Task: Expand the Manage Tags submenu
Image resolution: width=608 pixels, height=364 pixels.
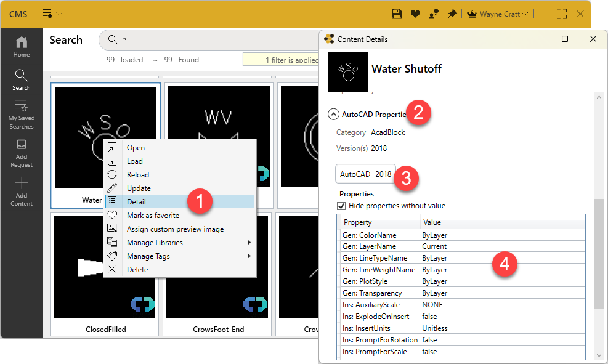Action: (180, 256)
